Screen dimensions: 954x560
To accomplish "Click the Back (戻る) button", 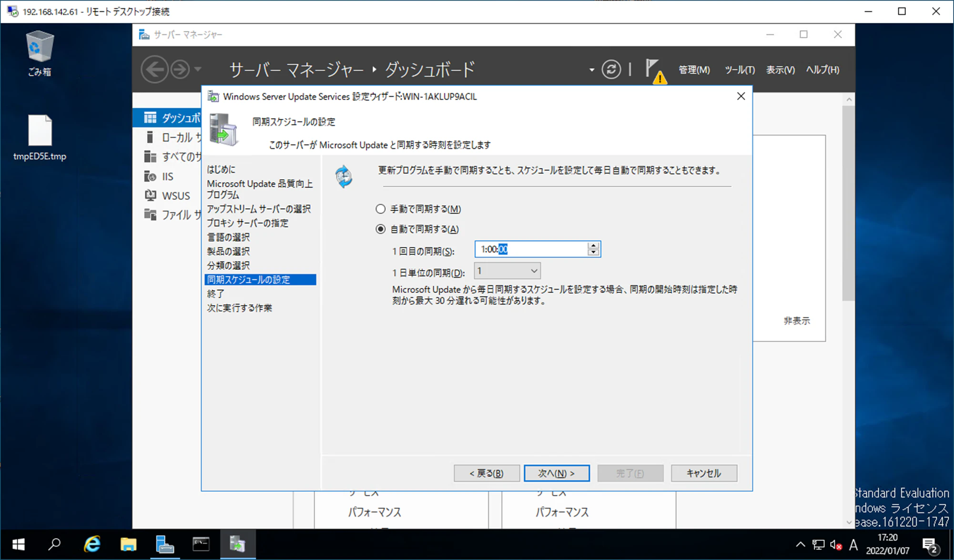I will point(487,473).
